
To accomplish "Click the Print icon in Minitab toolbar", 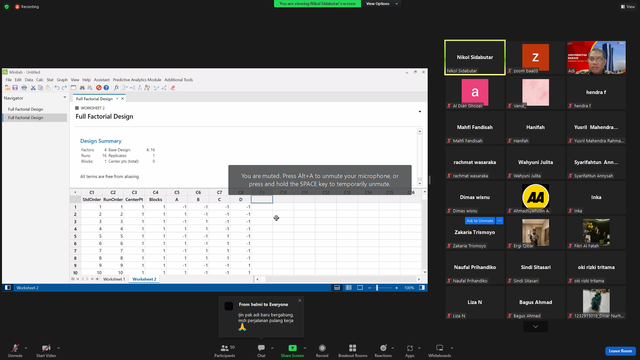I will pyautogui.click(x=24, y=88).
